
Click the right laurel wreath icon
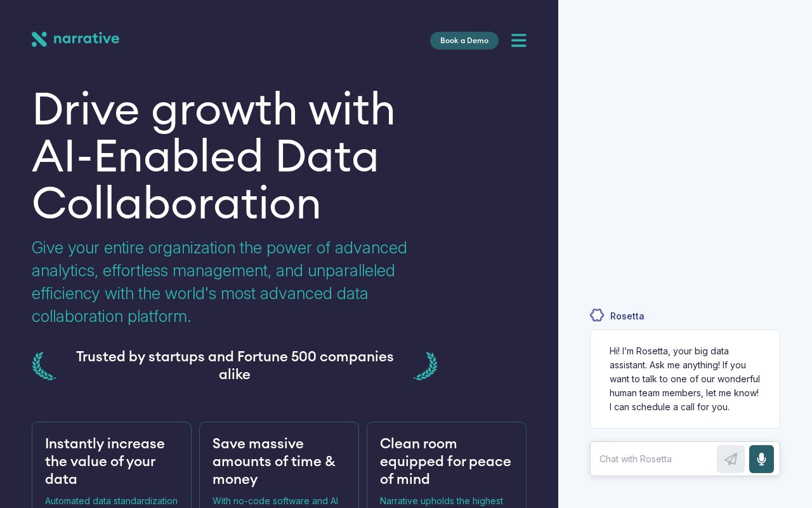426,366
